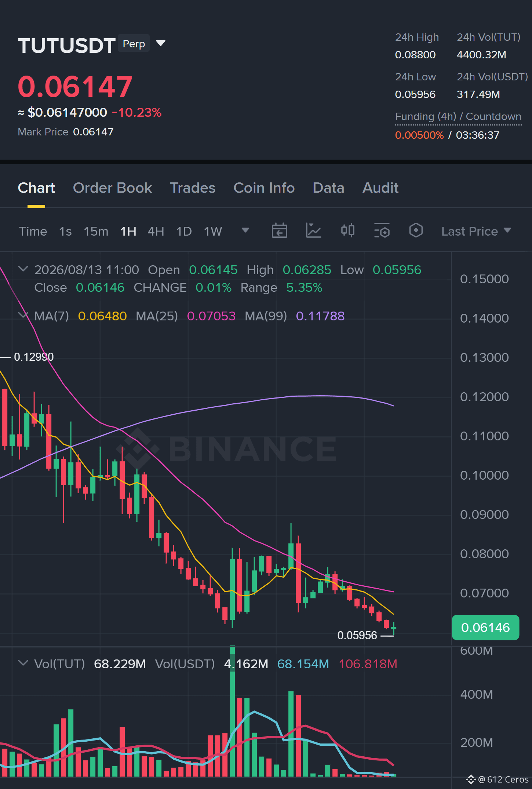The height and width of the screenshot is (789, 532).
Task: Open the Last Price dropdown
Action: [x=476, y=231]
